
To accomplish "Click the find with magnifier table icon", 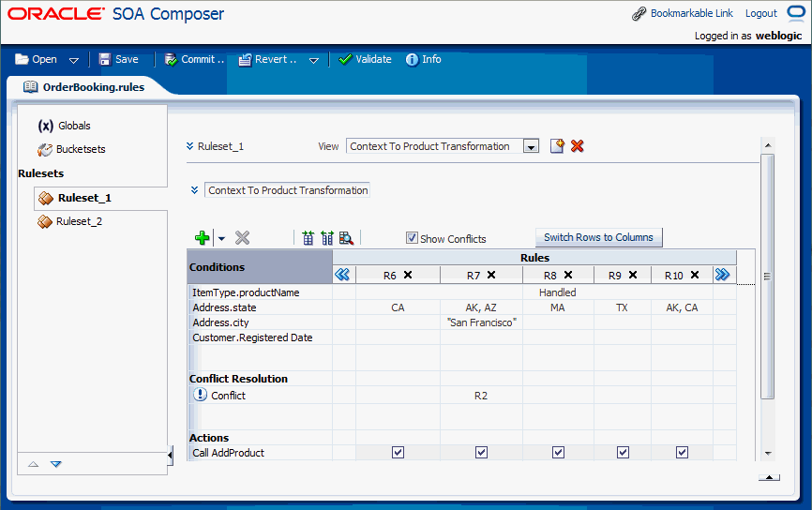I will (x=346, y=237).
